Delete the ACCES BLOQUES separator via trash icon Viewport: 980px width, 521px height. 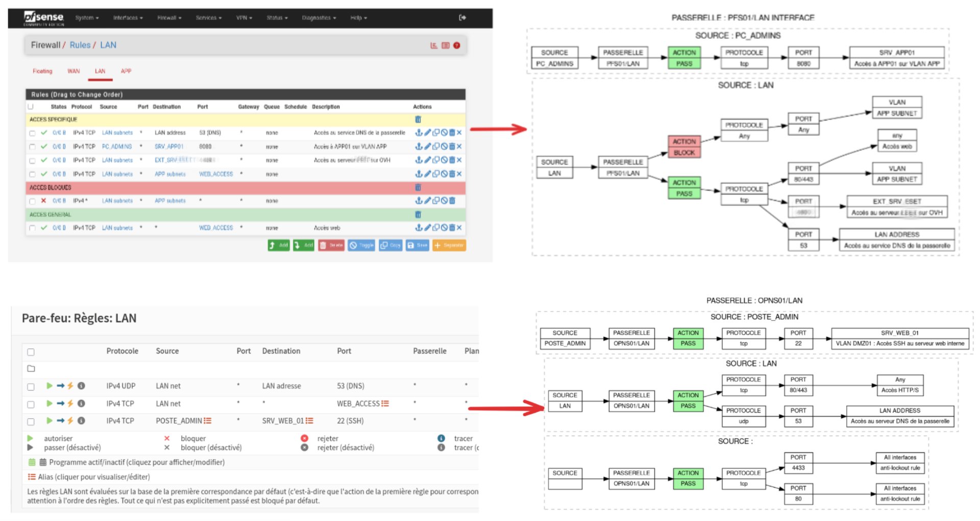coord(418,187)
